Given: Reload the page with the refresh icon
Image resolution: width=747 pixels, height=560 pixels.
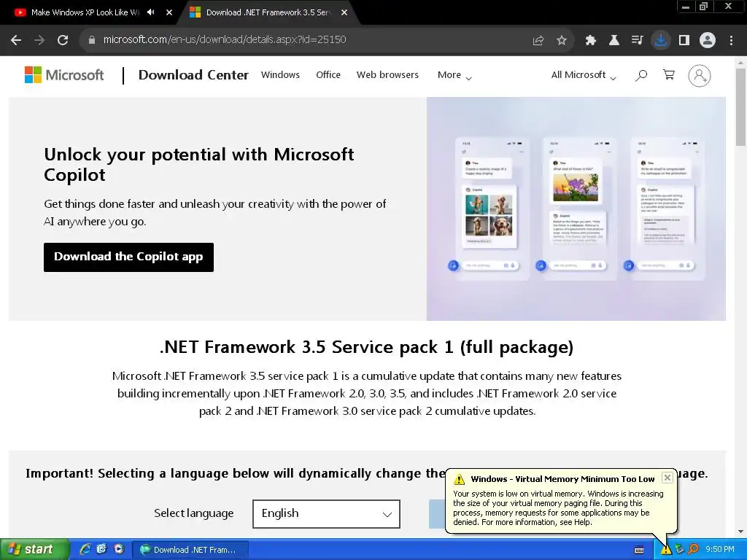Looking at the screenshot, I should (x=63, y=40).
